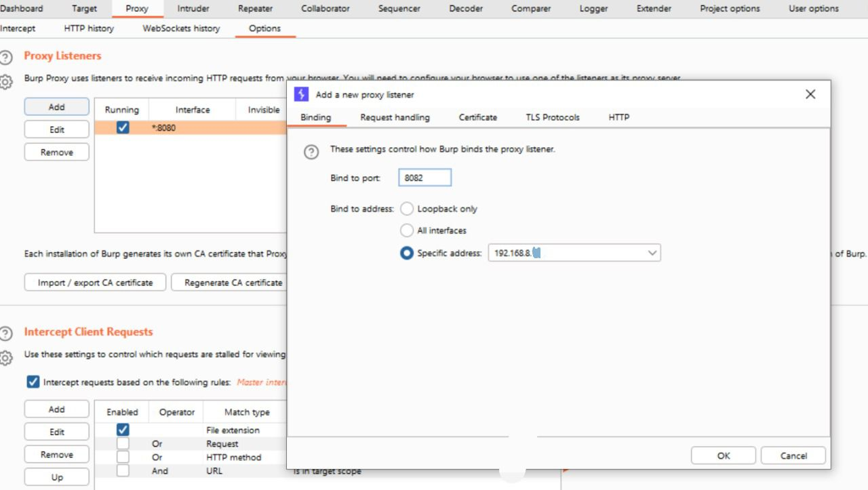Select Proxy Options sub-tab
The width and height of the screenshot is (868, 490).
pyautogui.click(x=264, y=28)
